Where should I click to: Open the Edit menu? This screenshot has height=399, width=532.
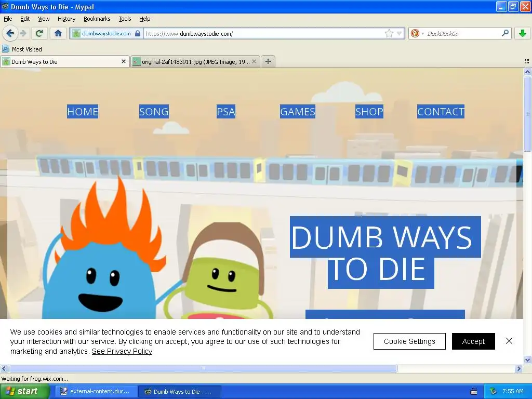(x=25, y=19)
